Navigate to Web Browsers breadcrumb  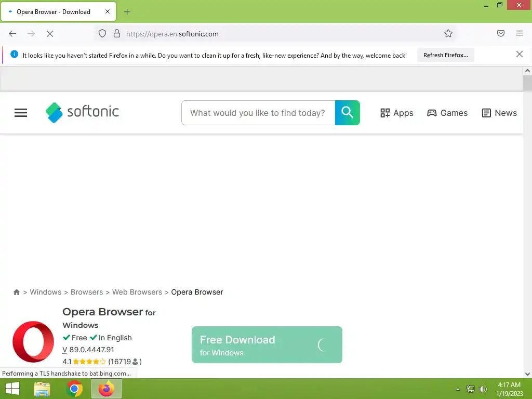(x=137, y=292)
